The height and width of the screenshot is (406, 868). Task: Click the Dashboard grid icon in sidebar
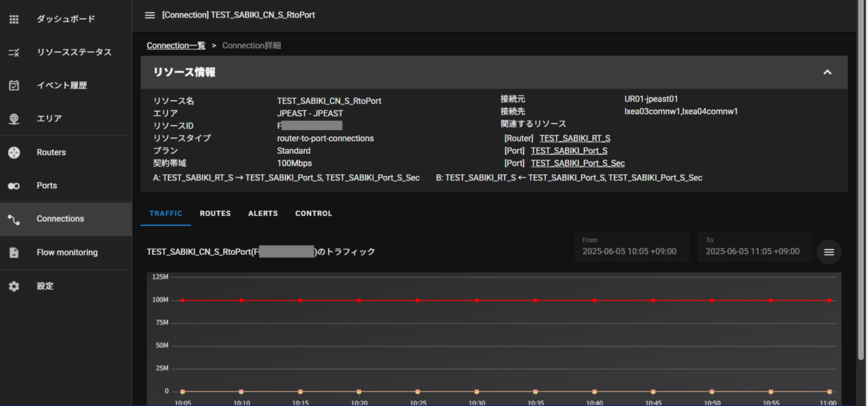point(14,19)
